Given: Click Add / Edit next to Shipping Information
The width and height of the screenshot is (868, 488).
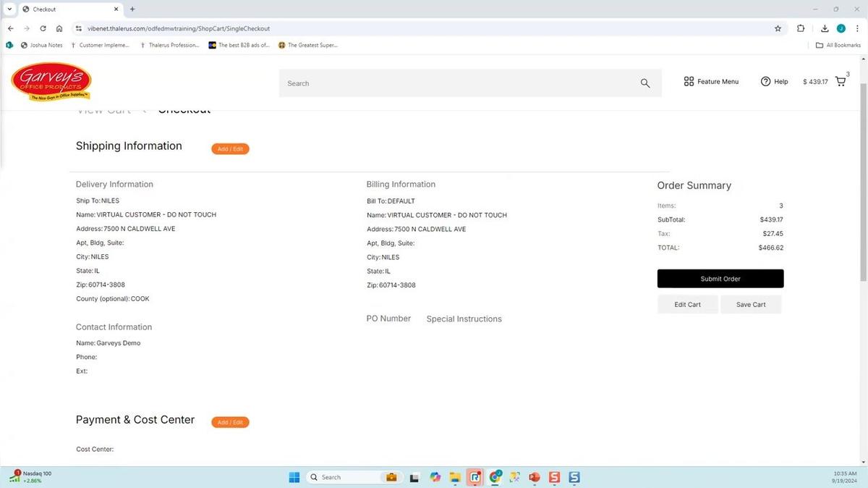Looking at the screenshot, I should click(x=230, y=149).
